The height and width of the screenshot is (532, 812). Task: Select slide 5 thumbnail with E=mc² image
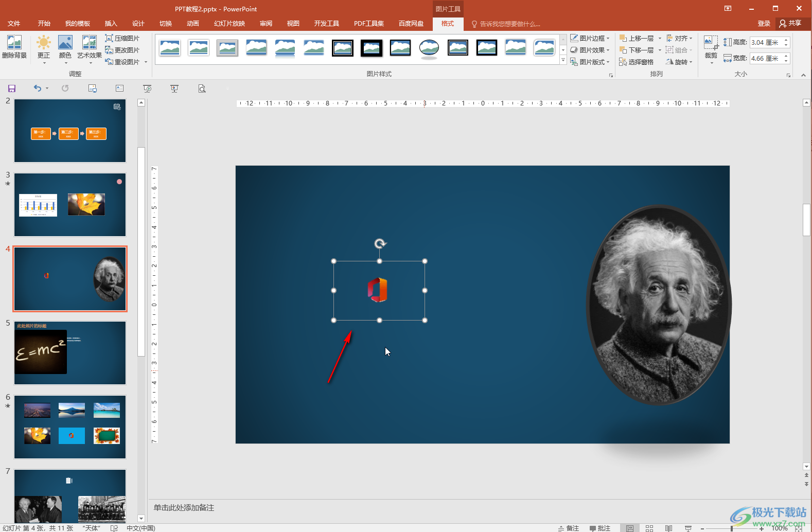[x=70, y=353]
